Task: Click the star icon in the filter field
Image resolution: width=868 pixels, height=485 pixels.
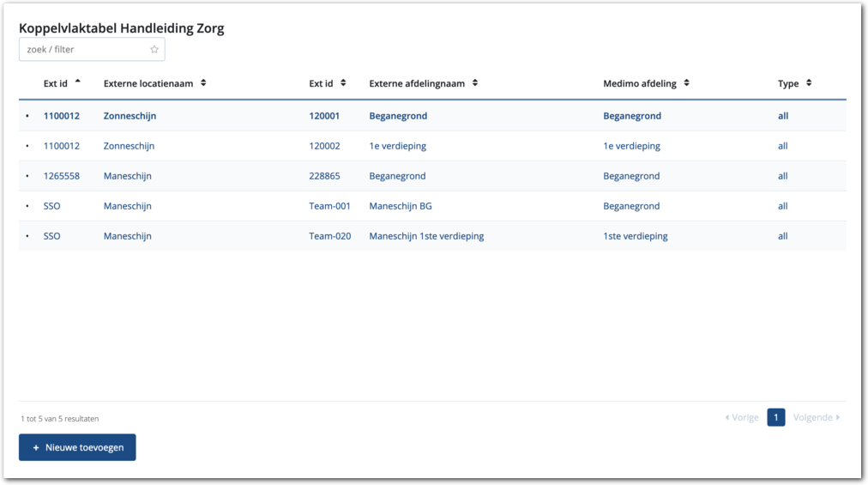Action: 154,50
